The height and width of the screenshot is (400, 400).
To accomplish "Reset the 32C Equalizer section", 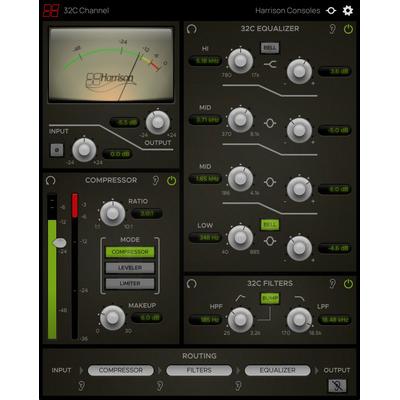I will (192, 29).
